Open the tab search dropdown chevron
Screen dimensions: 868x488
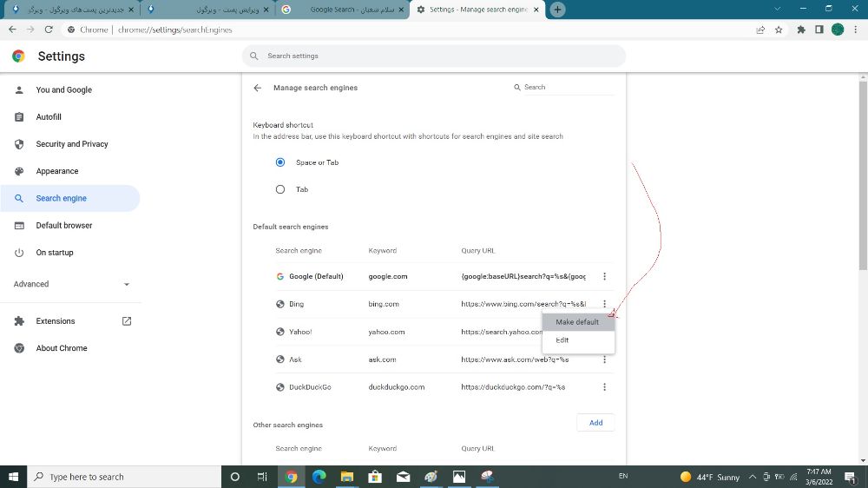[x=777, y=10]
